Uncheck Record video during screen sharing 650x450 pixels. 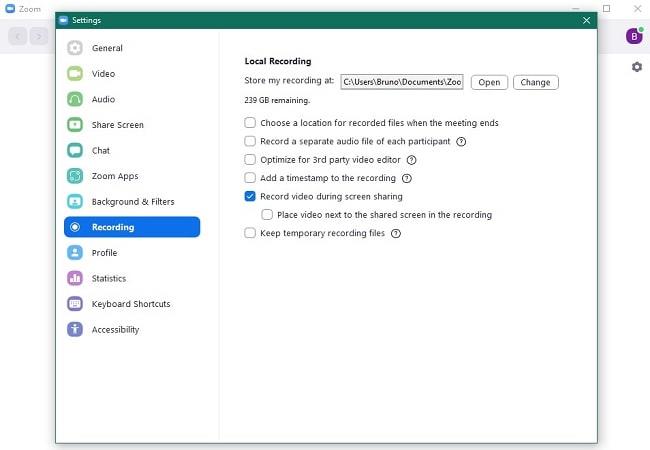click(x=250, y=197)
